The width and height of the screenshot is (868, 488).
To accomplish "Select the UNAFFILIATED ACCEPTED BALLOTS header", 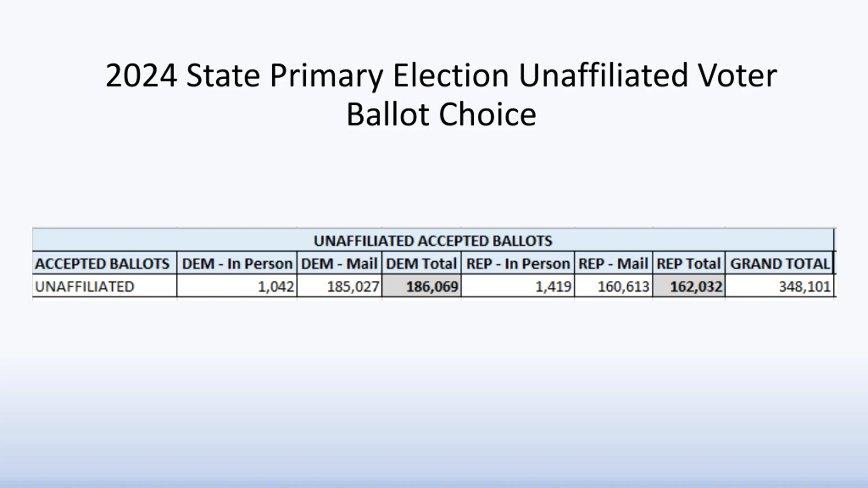I will (x=433, y=241).
